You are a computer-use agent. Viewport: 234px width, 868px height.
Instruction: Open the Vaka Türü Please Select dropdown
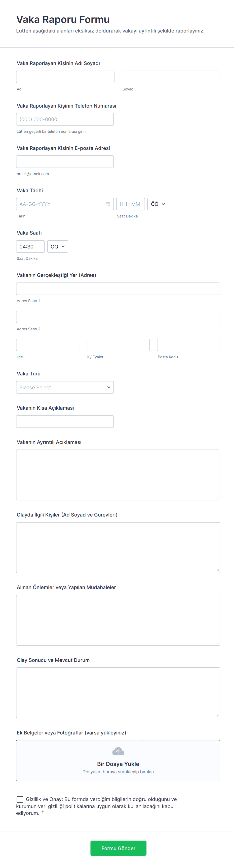coord(65,388)
